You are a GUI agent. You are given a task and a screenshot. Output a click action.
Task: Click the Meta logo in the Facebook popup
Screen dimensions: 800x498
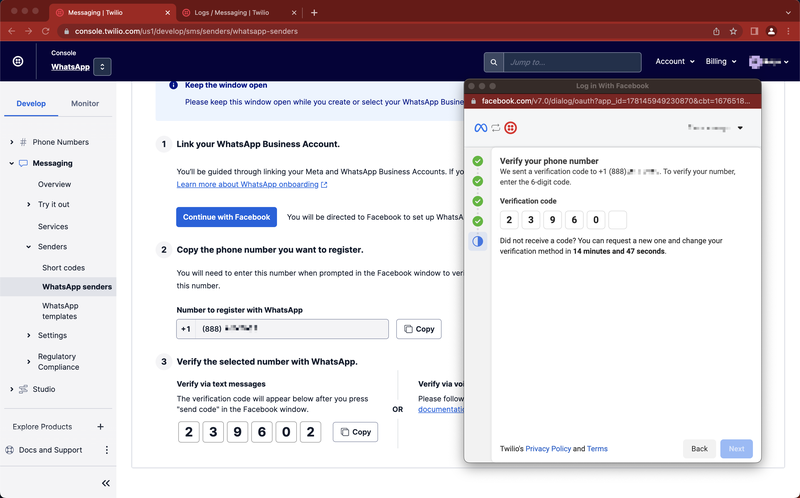point(481,128)
